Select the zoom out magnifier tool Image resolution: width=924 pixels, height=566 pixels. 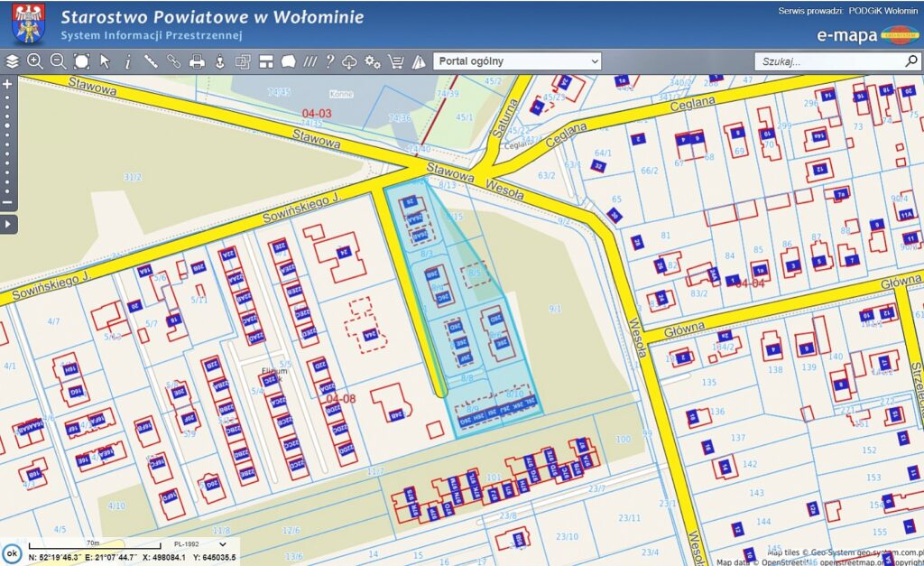coord(58,61)
